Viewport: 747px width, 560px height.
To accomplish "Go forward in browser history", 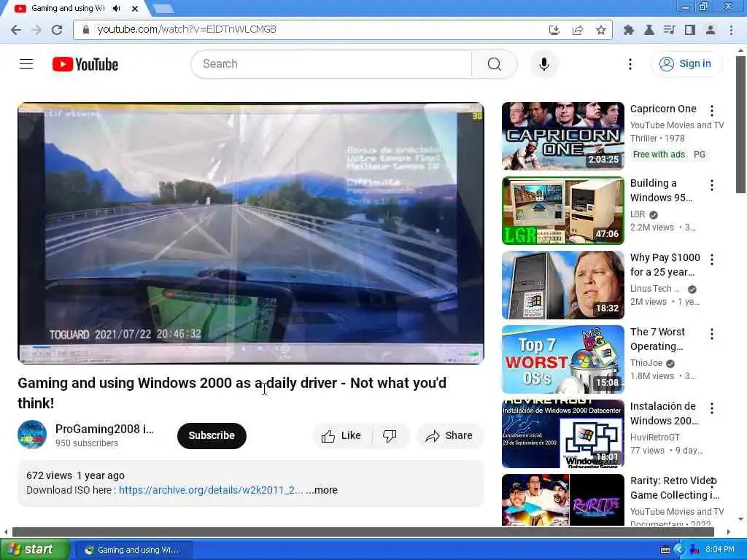I will coord(36,29).
